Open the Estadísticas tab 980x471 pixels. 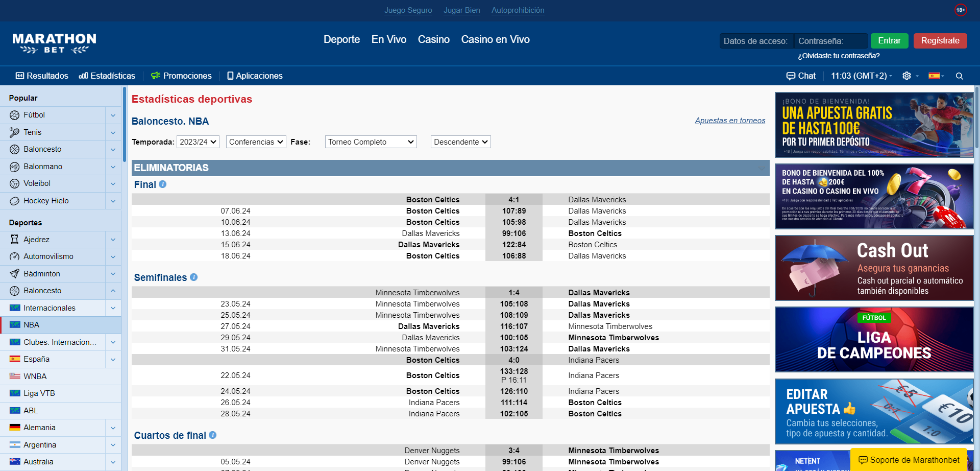tap(107, 76)
